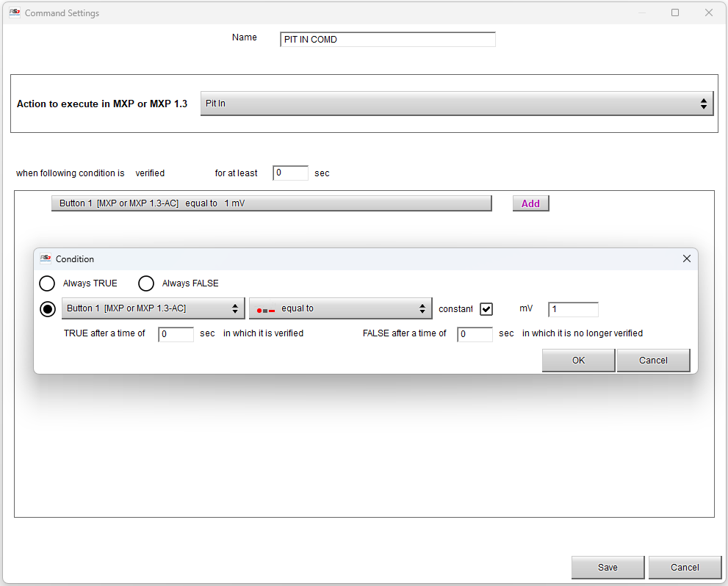Select the Button 1 channel condition radio

pos(47,309)
